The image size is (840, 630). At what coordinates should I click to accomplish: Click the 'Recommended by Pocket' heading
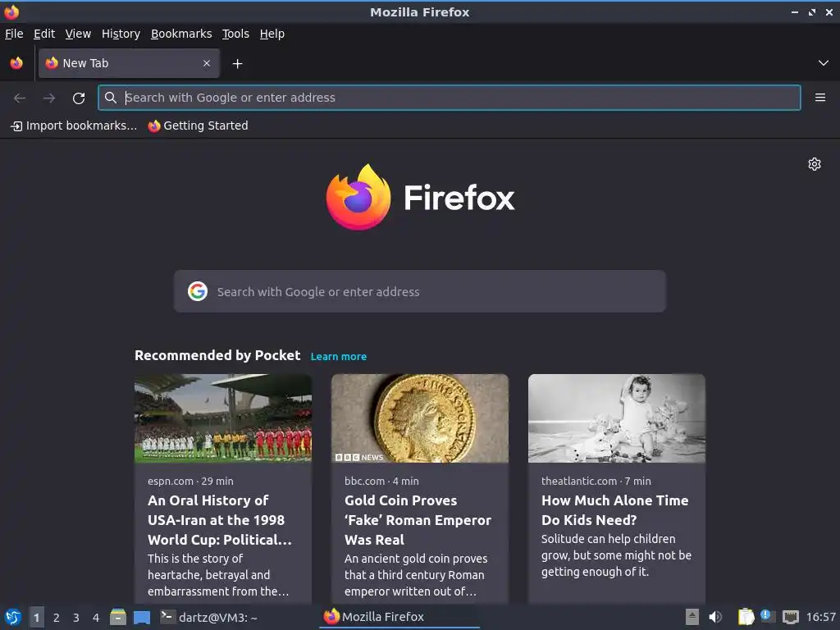[x=217, y=356]
